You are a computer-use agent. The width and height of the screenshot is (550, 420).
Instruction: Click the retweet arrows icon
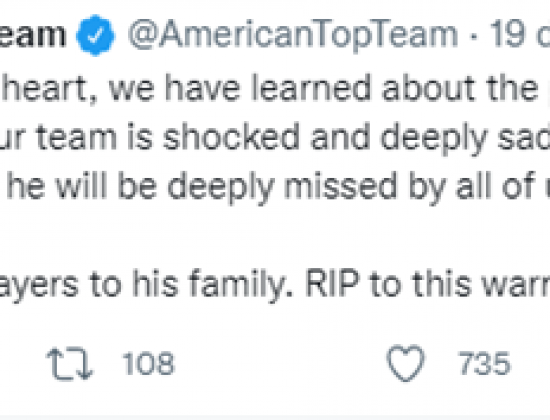point(69,364)
